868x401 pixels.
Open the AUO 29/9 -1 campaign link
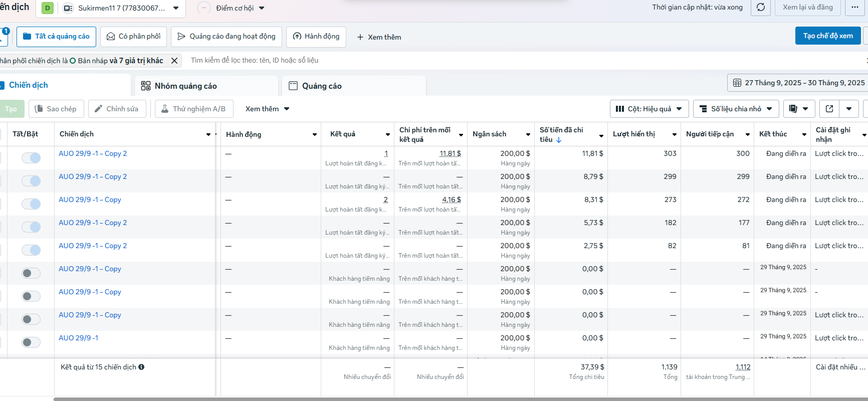(79, 338)
